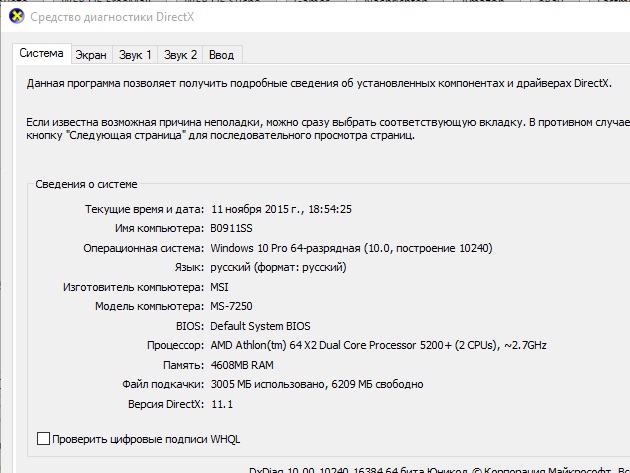The image size is (630, 473).
Task: Click the window title Средство диагностики DirectX
Action: [112, 17]
